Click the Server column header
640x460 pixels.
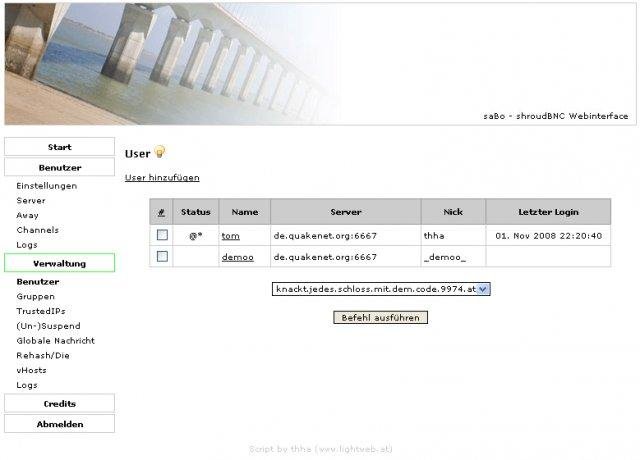coord(346,212)
